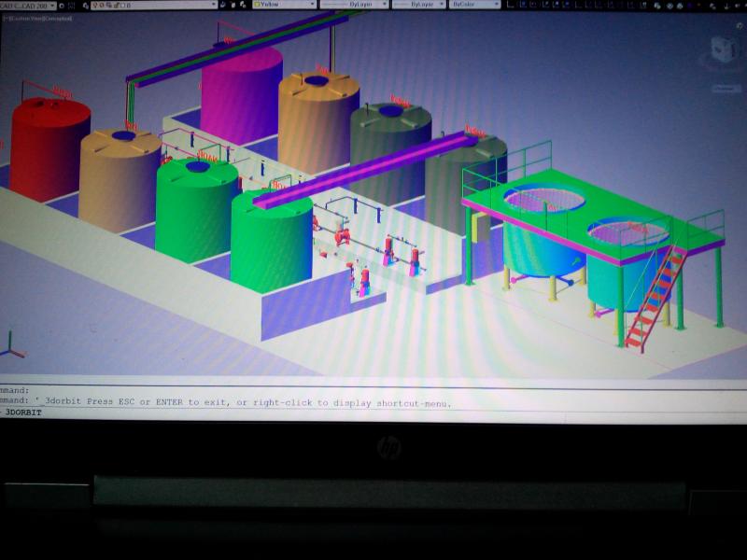Image resolution: width=747 pixels, height=560 pixels.
Task: Click the Unnamed UCS button below ViewCube
Action: [x=725, y=89]
